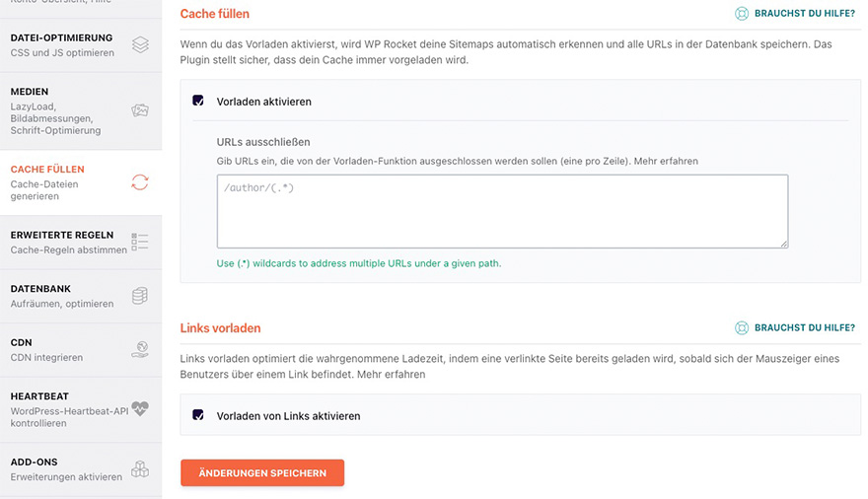This screenshot has height=499, width=868.
Task: Click the Erweiterte Regeln list icon
Action: [140, 242]
